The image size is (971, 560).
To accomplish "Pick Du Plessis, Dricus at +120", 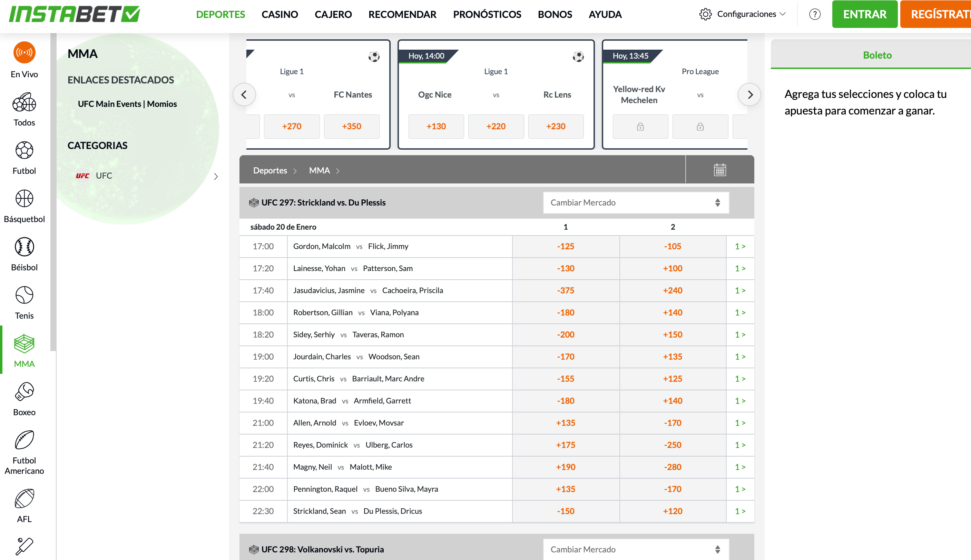I will 673,511.
